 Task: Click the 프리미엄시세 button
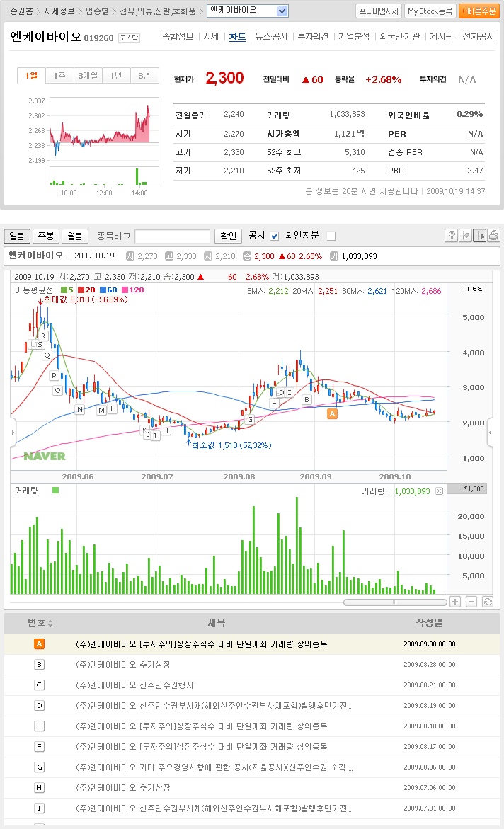[379, 11]
